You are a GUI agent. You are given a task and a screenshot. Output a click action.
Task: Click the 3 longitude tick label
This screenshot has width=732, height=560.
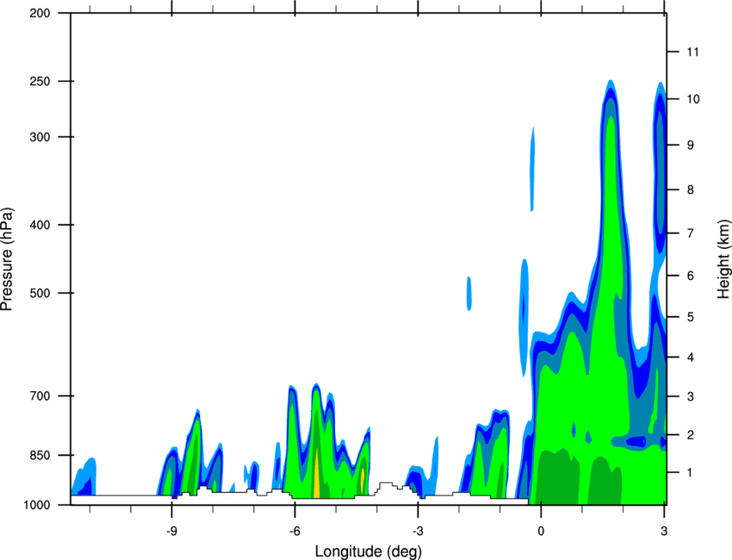tap(664, 532)
